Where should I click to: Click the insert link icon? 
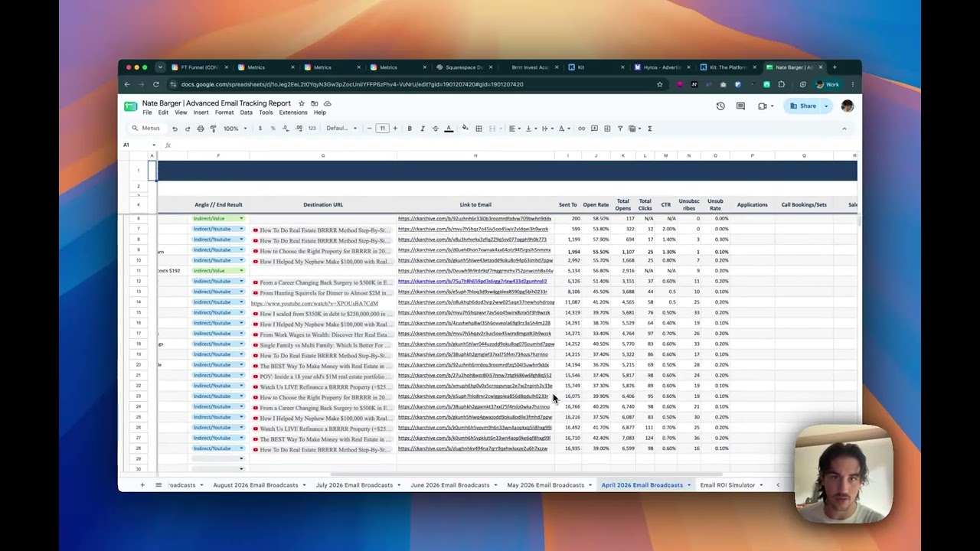[581, 129]
